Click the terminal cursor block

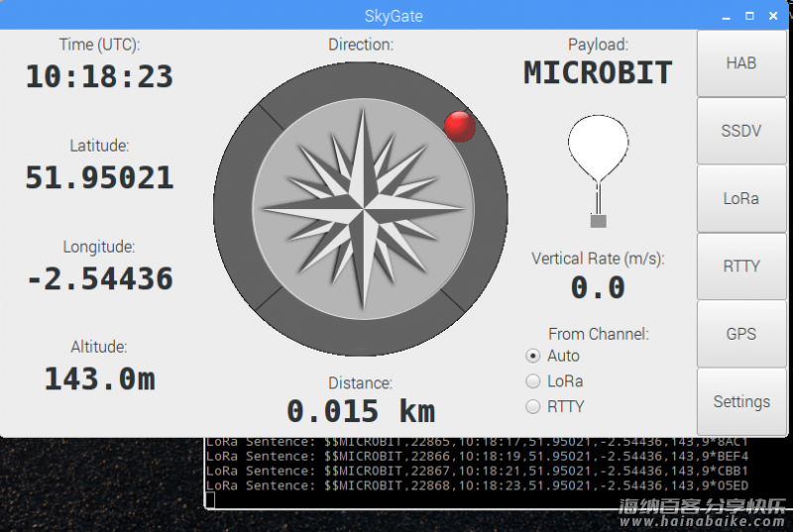point(210,500)
